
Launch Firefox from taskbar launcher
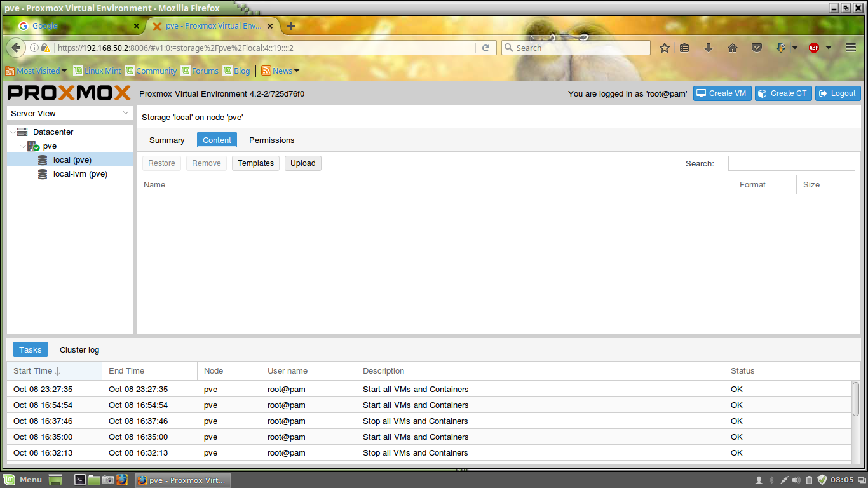coord(122,480)
